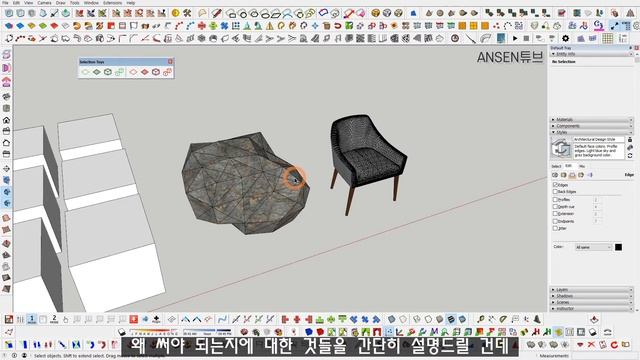This screenshot has width=640, height=360.
Task: Click the Architectural Design Style name field
Action: click(x=598, y=139)
